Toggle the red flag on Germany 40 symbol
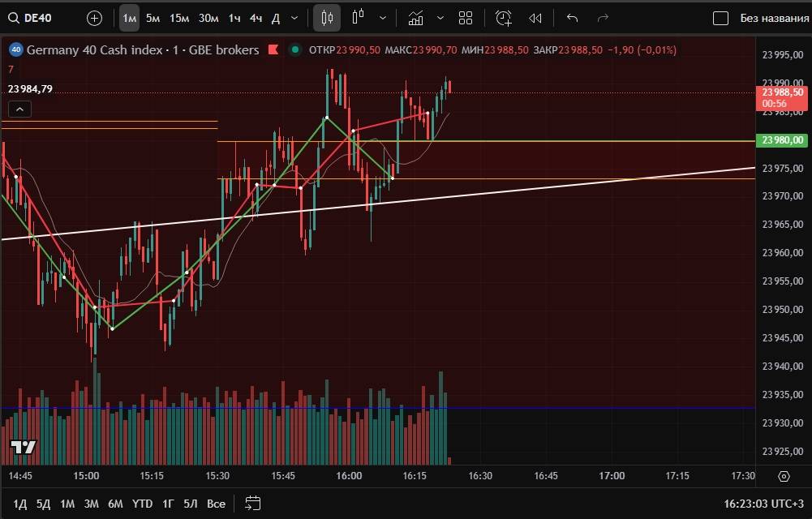This screenshot has height=519, width=812. (273, 50)
